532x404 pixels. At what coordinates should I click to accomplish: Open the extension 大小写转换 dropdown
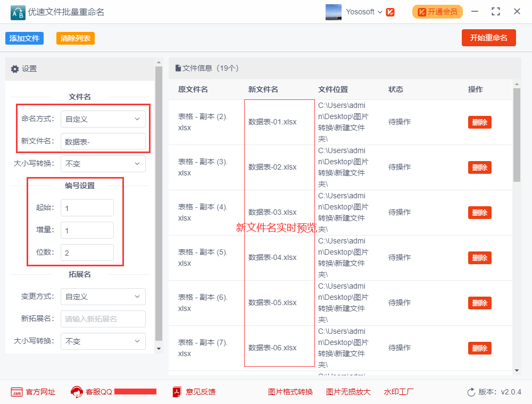click(103, 341)
